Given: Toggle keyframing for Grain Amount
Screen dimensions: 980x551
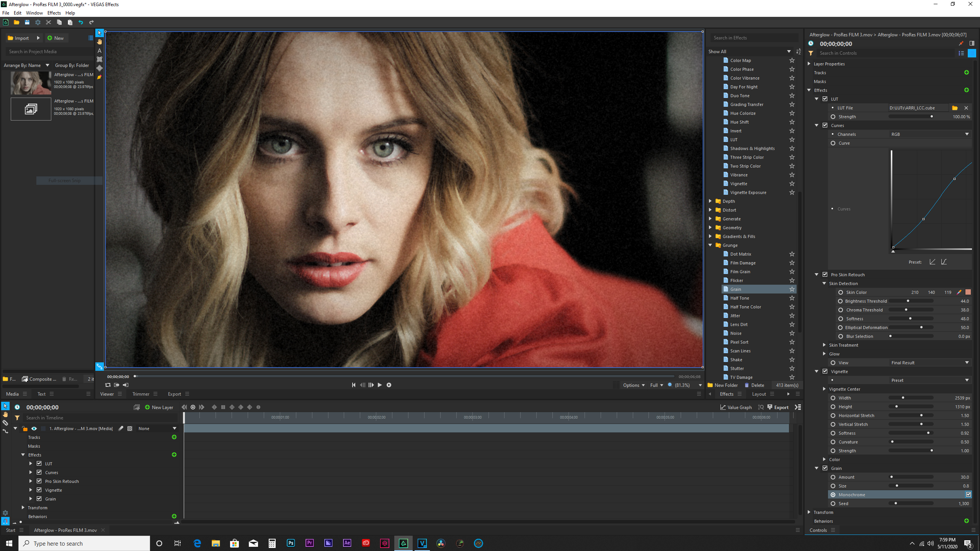Looking at the screenshot, I should 833,477.
